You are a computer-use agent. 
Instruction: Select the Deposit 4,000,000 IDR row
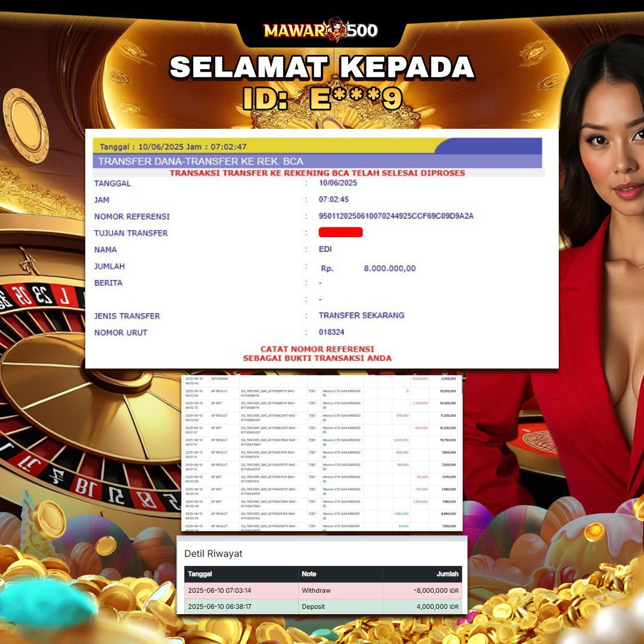tap(323, 606)
